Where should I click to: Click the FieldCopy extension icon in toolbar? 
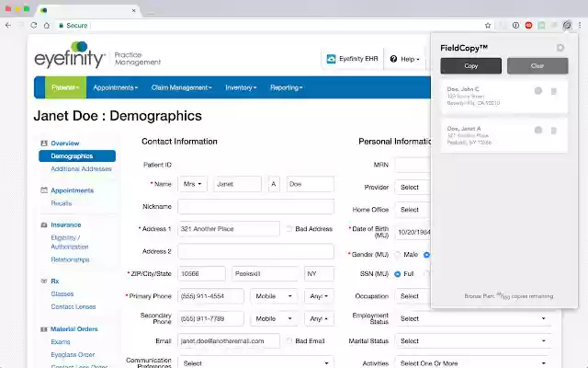point(567,25)
